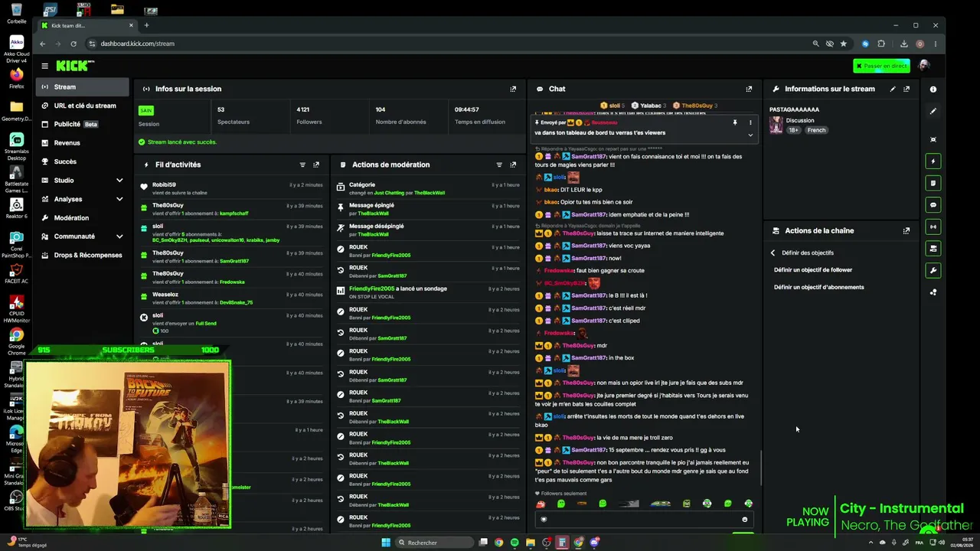Screen dimensions: 980x551
Task: Pop out the Chat panel
Action: [749, 89]
